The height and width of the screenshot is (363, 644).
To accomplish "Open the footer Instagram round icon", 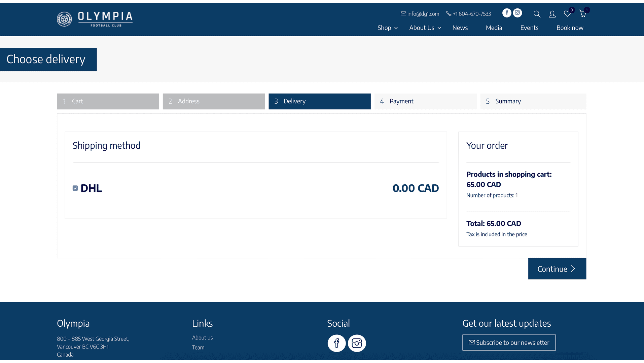I will 357,343.
